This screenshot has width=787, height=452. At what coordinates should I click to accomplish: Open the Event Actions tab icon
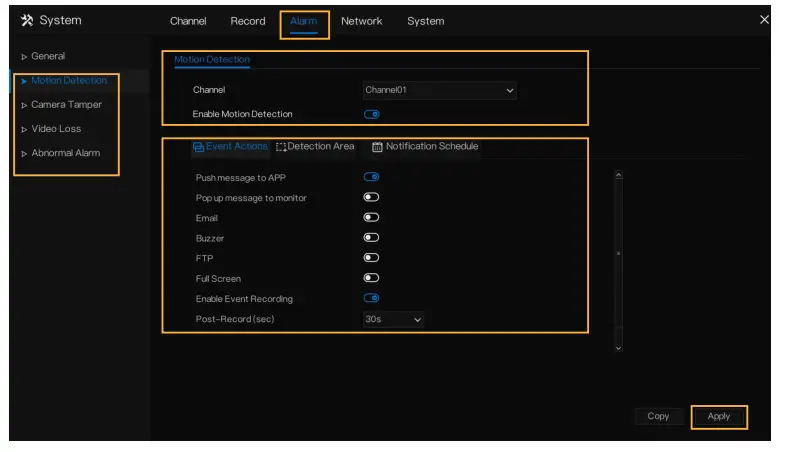pyautogui.click(x=198, y=147)
